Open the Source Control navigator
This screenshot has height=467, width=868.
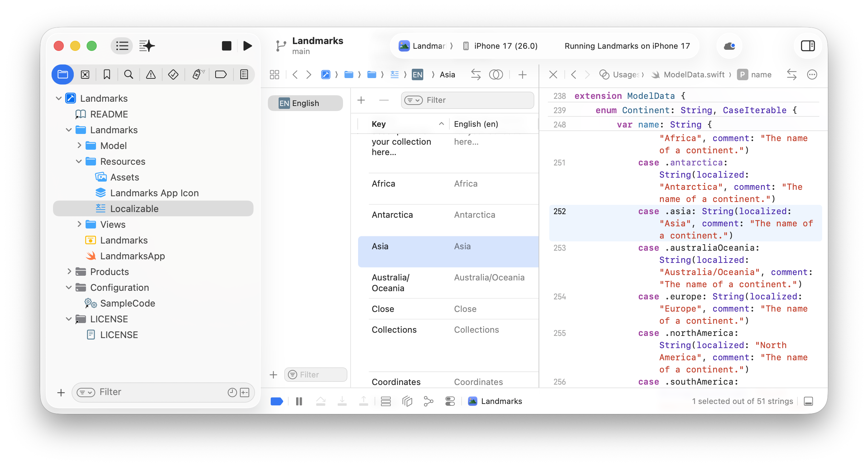85,74
